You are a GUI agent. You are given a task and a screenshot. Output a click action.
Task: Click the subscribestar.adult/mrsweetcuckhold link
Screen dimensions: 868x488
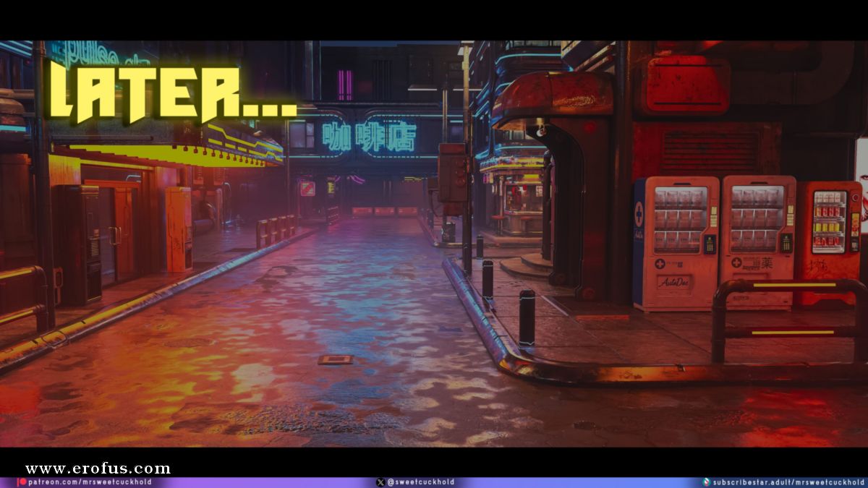tap(789, 482)
